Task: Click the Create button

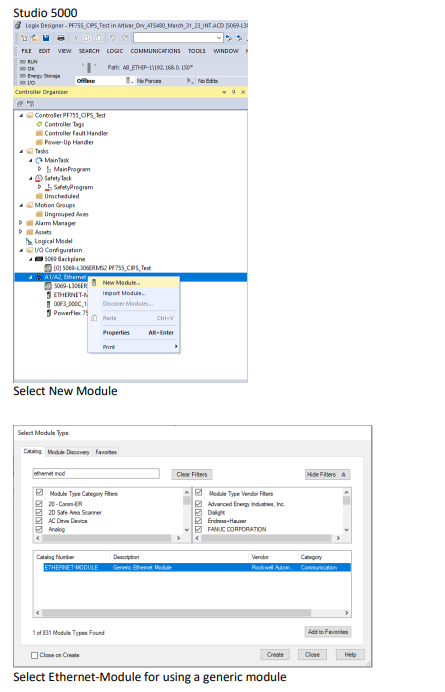Action: (x=275, y=654)
